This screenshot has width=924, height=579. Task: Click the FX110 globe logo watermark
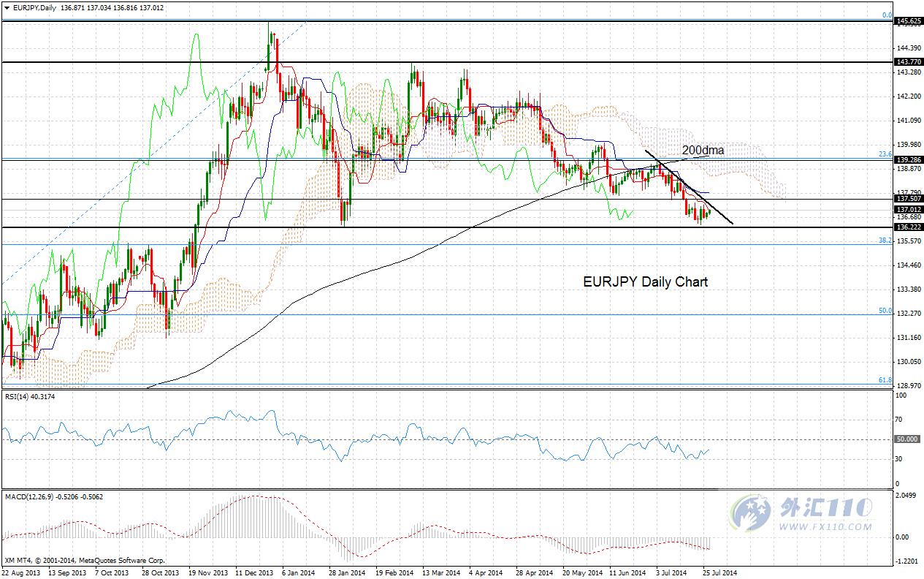752,510
